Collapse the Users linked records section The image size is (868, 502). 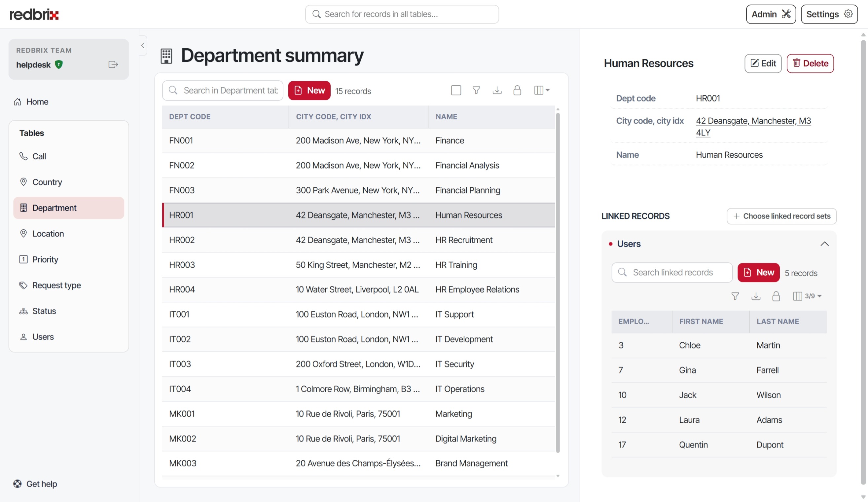(824, 244)
